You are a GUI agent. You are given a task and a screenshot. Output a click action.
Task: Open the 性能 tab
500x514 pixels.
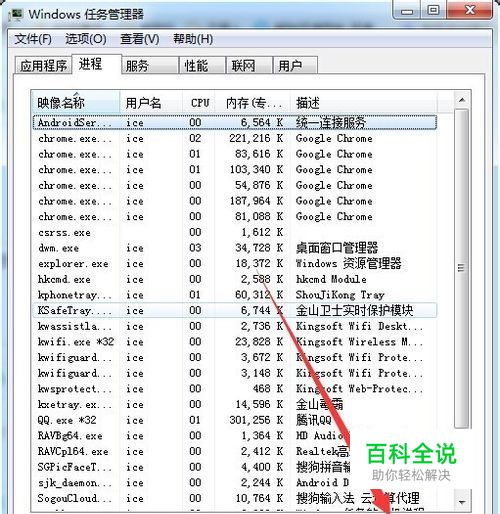click(202, 65)
